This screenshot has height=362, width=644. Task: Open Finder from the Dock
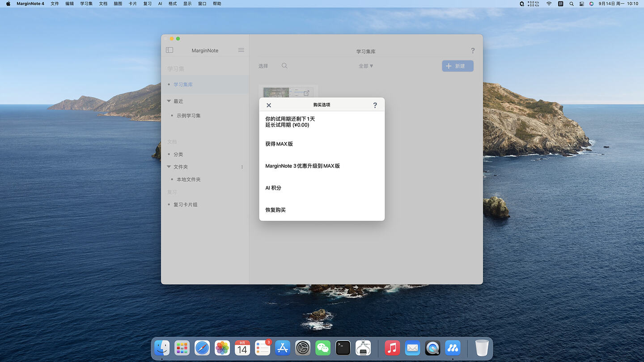click(162, 347)
